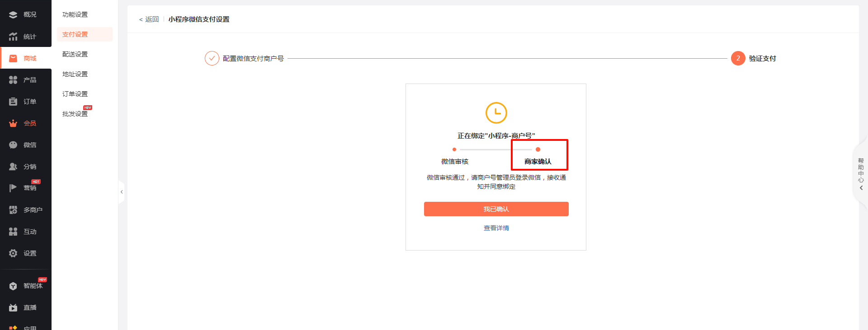
Task: Open the 直播 live broadcast icon
Action: tap(13, 307)
